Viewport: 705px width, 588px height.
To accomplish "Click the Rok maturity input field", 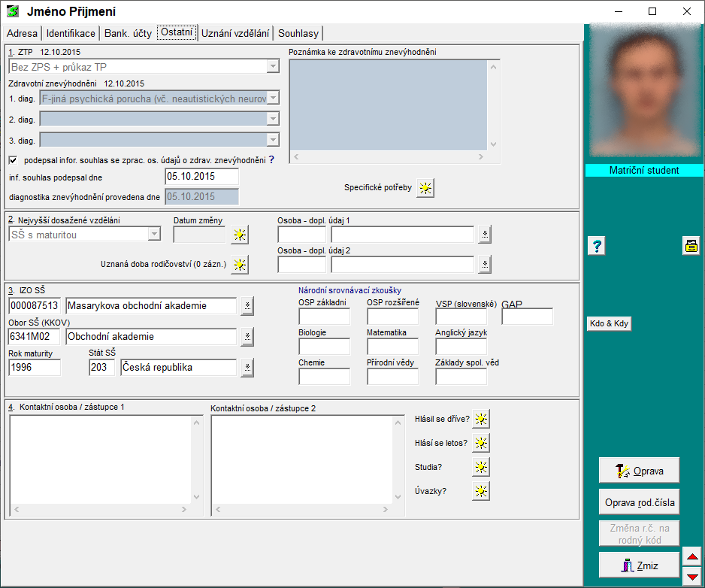I will 35,368.
